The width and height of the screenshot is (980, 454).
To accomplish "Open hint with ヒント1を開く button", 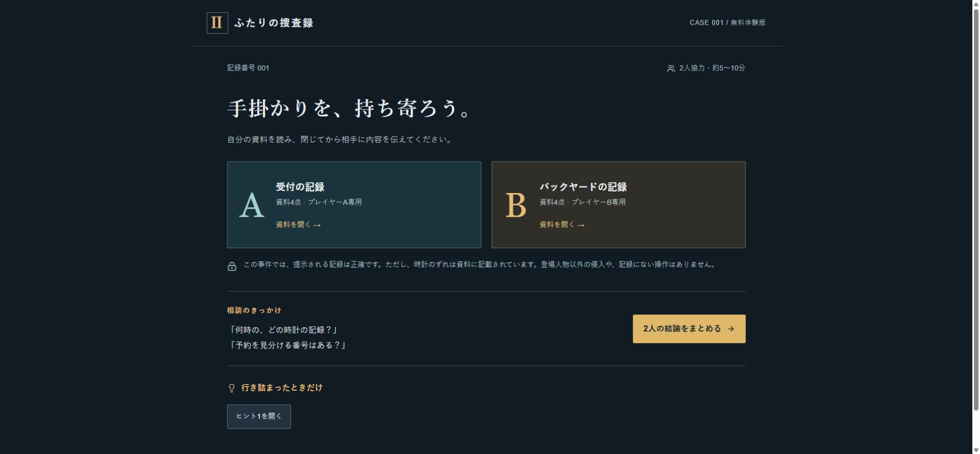I will [259, 416].
